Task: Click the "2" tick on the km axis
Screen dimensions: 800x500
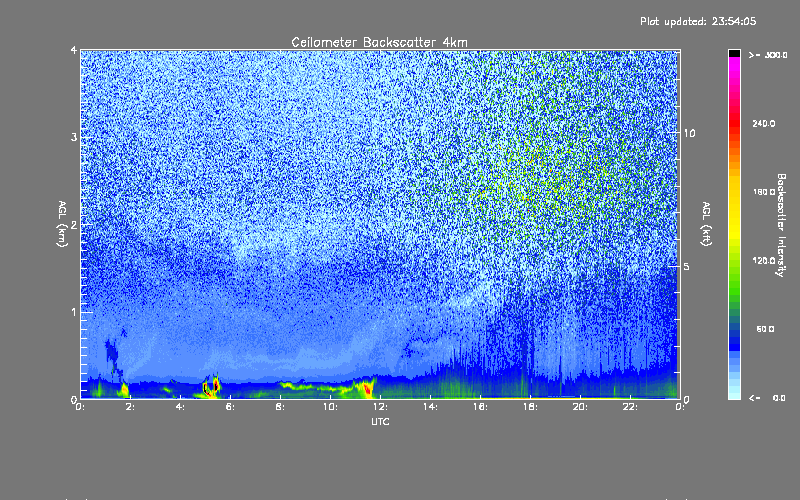Action: coord(73,224)
